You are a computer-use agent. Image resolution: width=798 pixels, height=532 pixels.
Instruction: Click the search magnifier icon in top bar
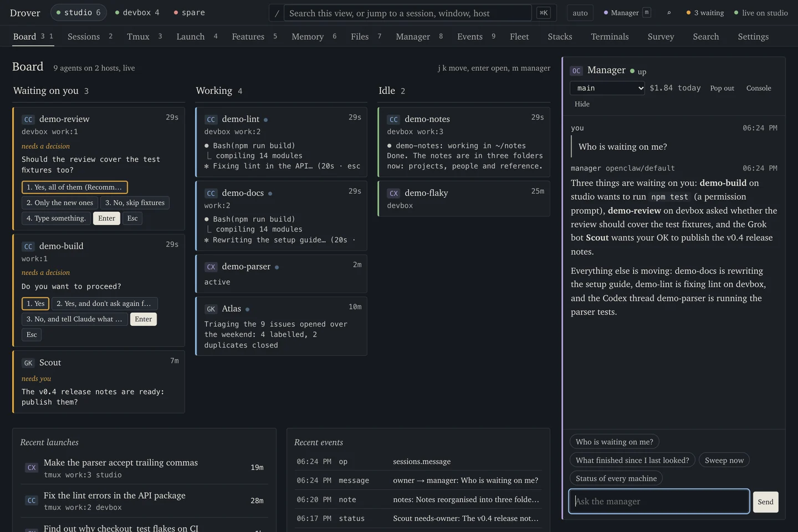[669, 13]
